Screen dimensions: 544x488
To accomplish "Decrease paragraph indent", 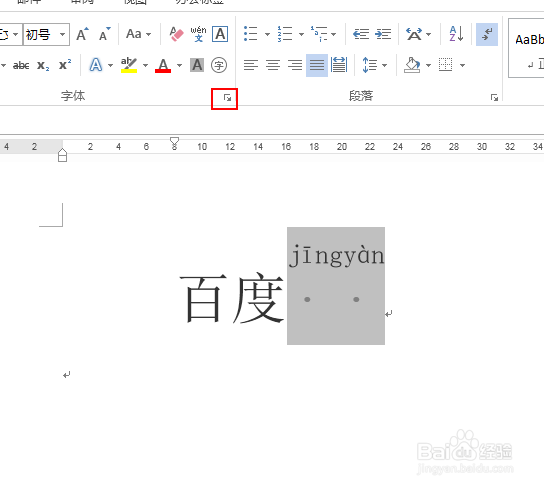I will click(361, 34).
